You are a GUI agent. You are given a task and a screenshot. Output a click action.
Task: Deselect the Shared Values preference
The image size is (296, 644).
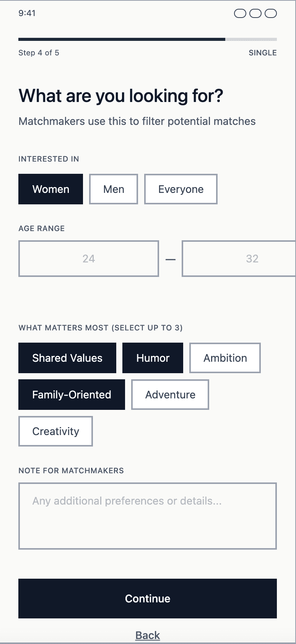click(67, 358)
